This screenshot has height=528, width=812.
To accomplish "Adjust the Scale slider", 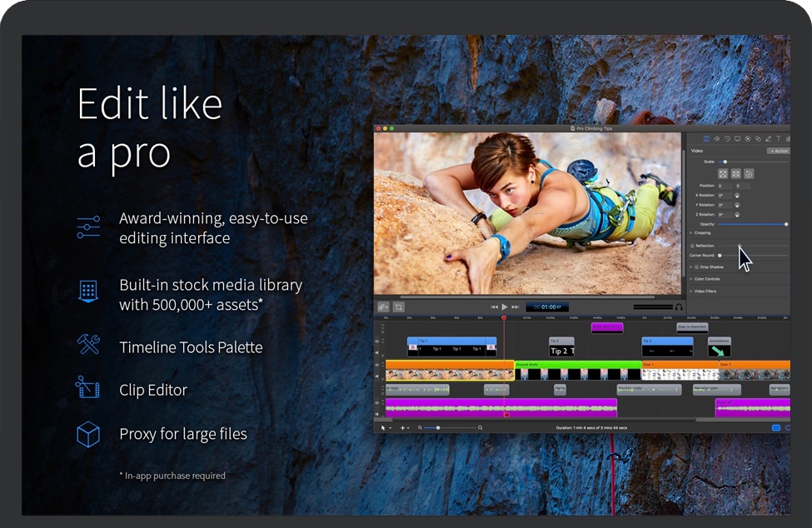I will pos(754,162).
